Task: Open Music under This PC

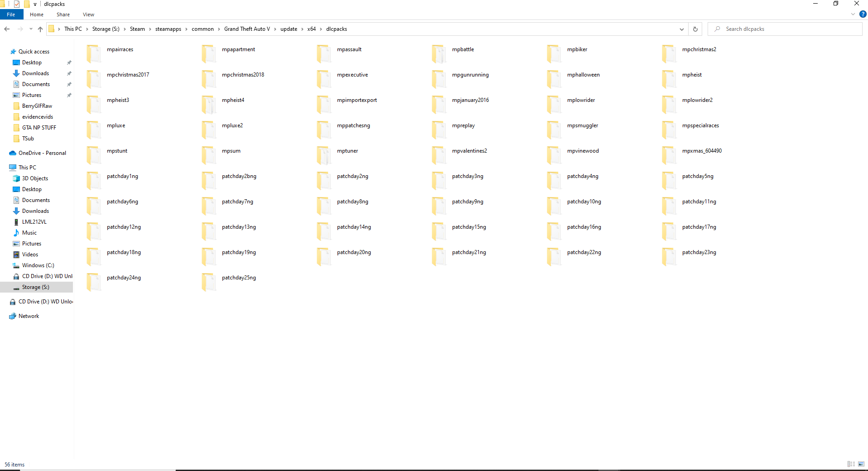Action: tap(29, 233)
